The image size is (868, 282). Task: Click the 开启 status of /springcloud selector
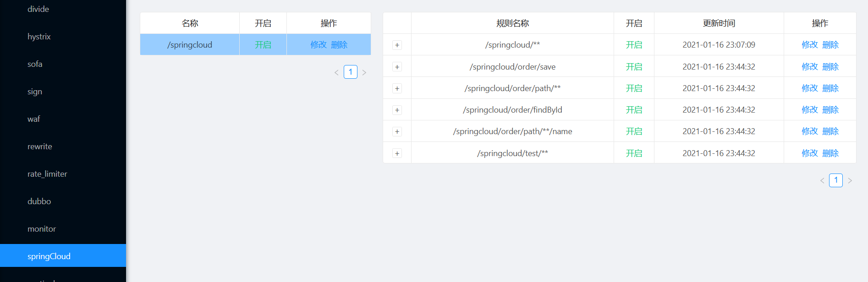[263, 45]
